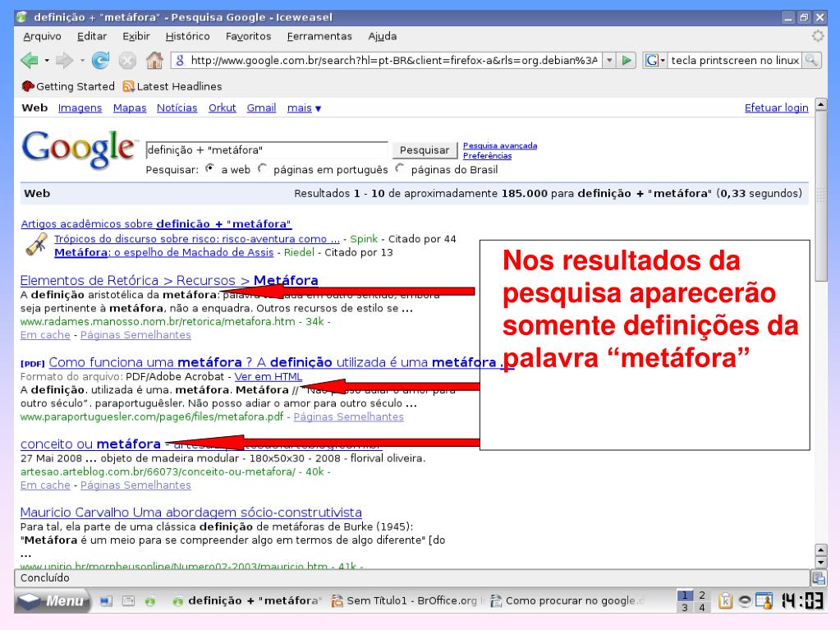Screen dimensions: 840x630
Task: Click the status bar icon at right
Action: [818, 578]
